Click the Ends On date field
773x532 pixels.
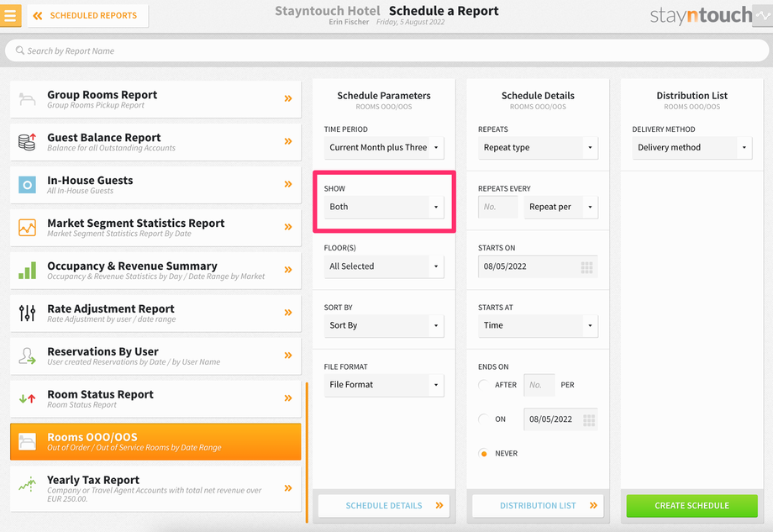pyautogui.click(x=560, y=419)
